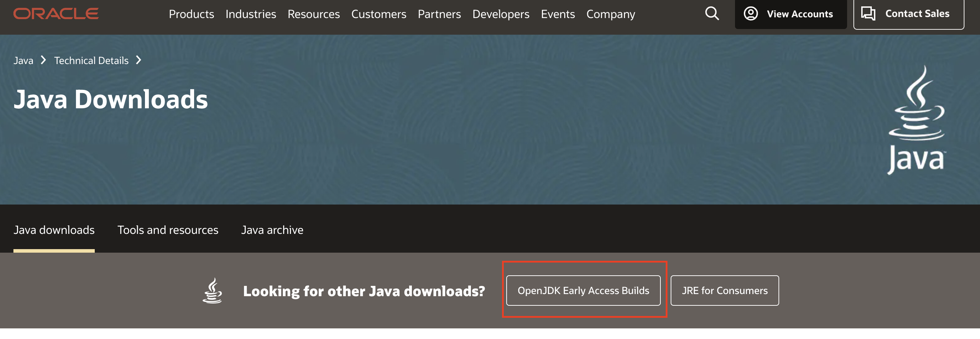Switch to Tools and resources tab

tap(168, 230)
